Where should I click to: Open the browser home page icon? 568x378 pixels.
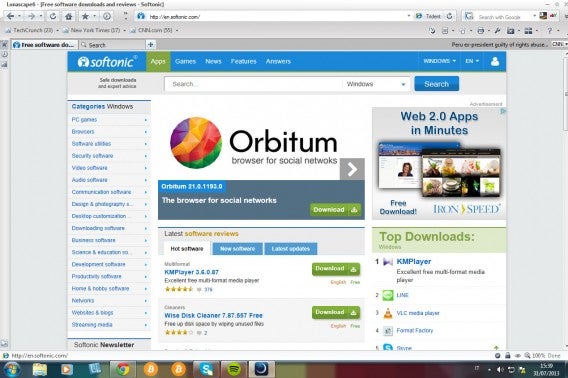tap(68, 16)
